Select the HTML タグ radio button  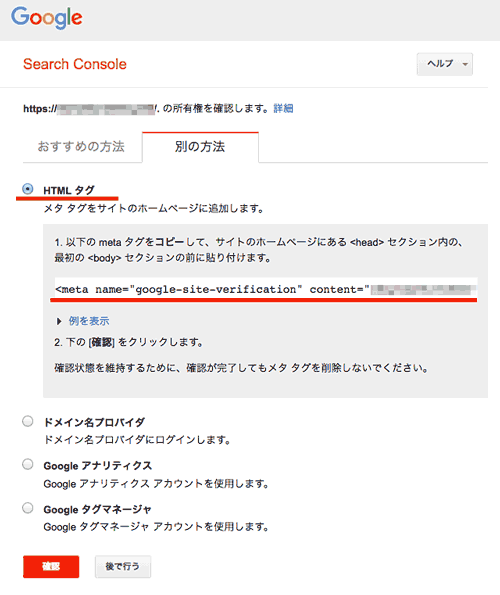[x=27, y=189]
